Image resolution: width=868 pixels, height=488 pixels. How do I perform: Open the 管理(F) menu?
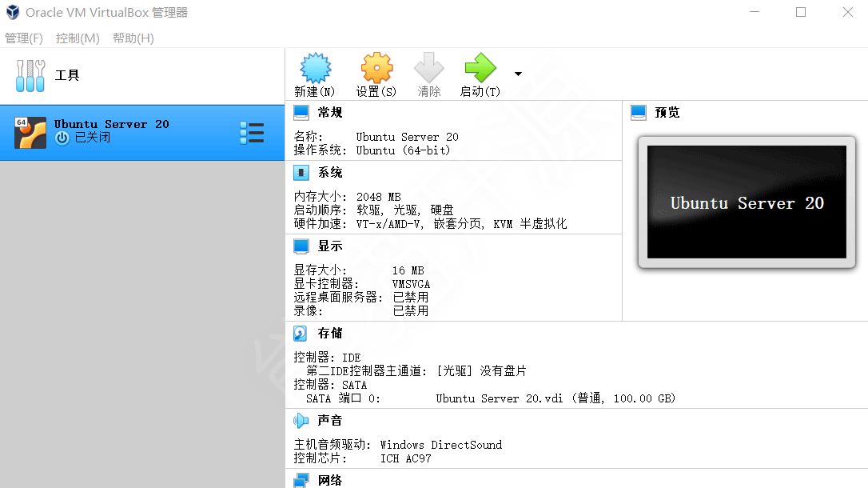click(24, 38)
